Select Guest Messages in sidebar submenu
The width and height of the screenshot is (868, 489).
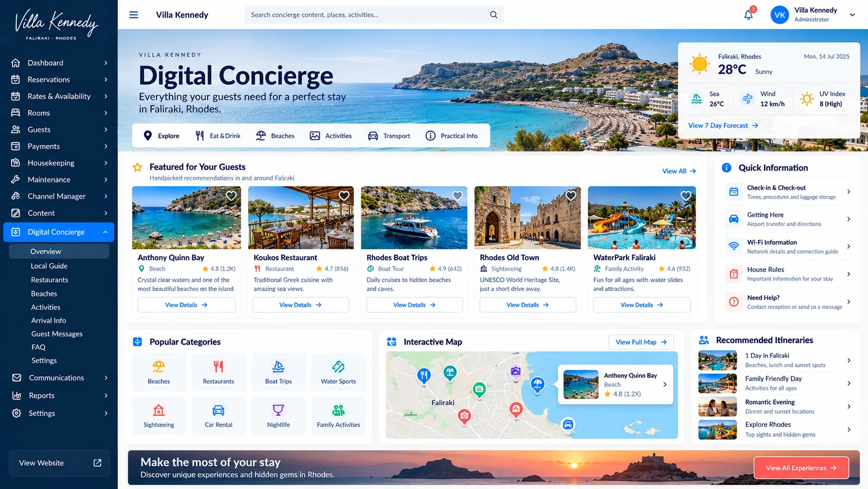[x=57, y=334]
